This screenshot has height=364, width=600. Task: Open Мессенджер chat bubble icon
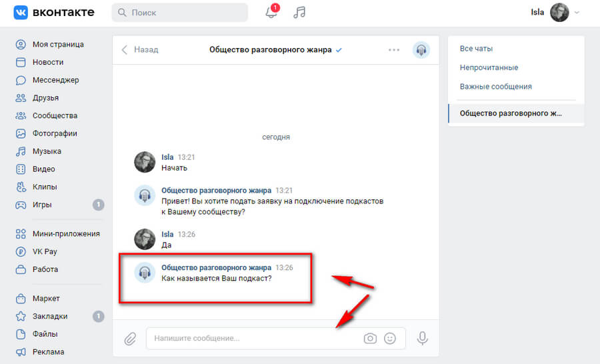tap(21, 80)
